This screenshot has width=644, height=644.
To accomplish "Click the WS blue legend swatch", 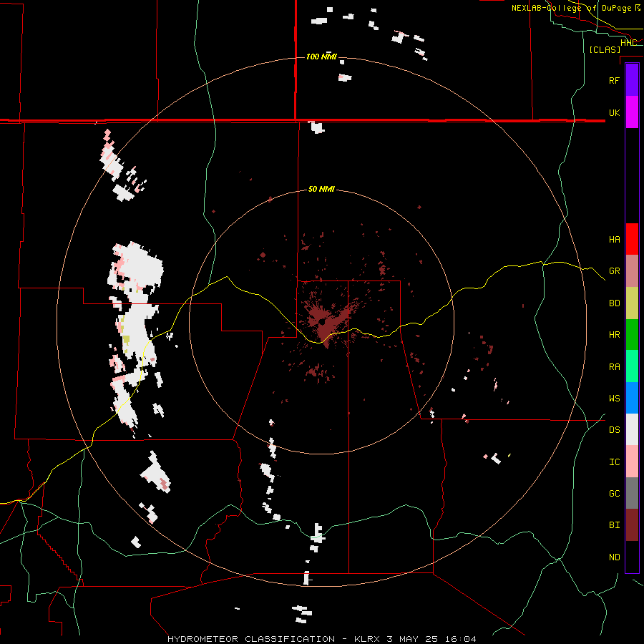I will [x=632, y=398].
